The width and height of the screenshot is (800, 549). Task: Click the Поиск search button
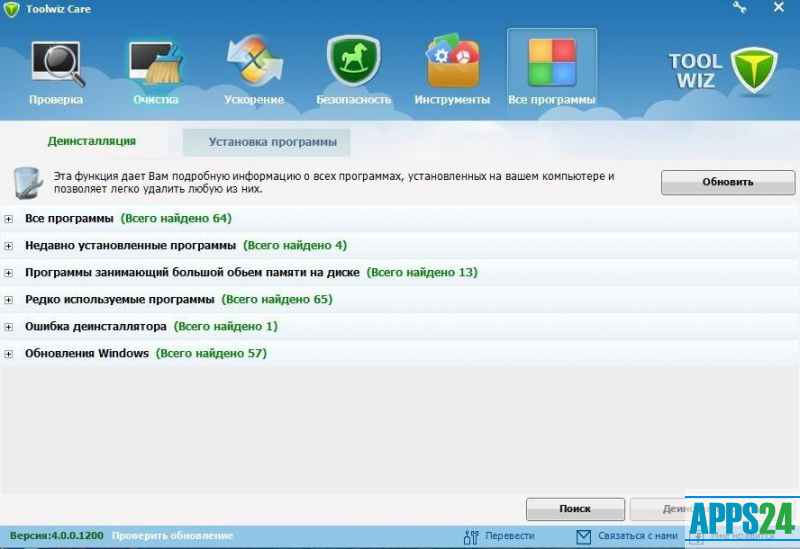tap(575, 509)
